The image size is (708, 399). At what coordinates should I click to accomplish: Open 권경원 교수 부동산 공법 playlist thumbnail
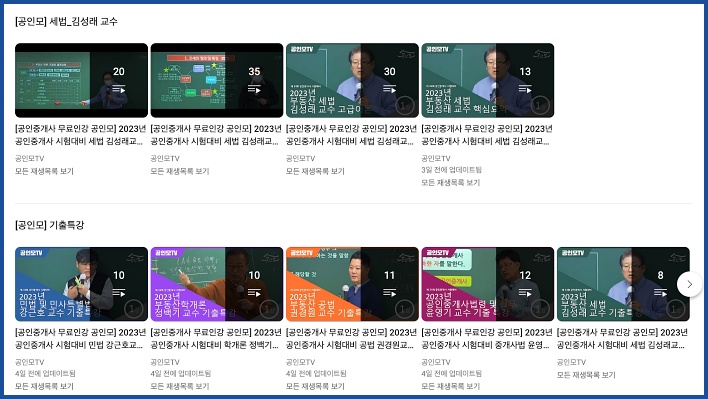pyautogui.click(x=352, y=284)
